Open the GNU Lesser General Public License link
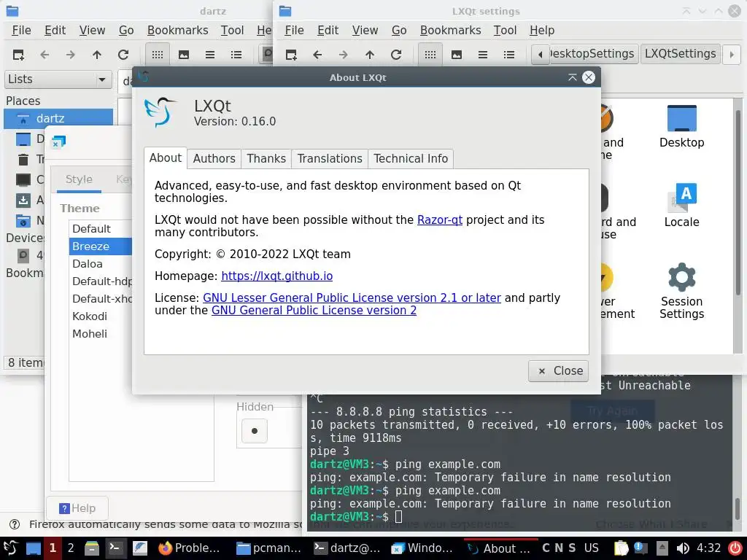 click(x=352, y=298)
